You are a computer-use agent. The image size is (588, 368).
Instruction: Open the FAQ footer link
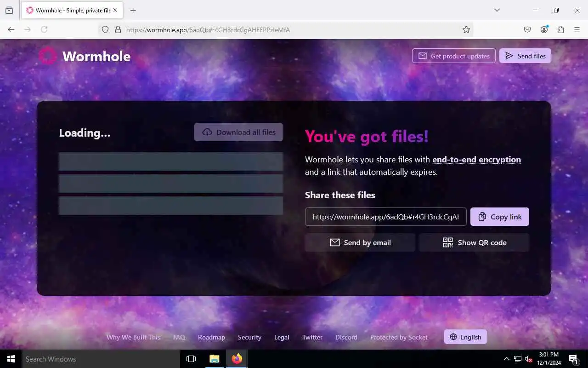click(x=179, y=337)
